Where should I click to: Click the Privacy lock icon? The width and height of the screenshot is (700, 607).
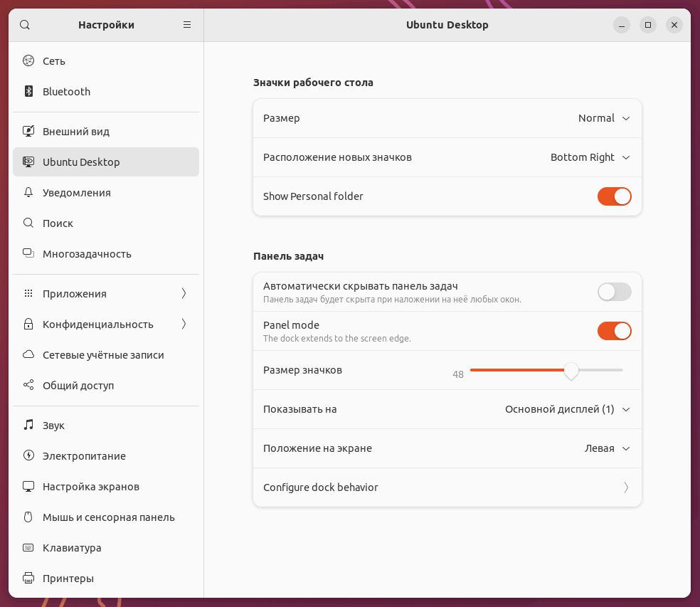(x=28, y=324)
